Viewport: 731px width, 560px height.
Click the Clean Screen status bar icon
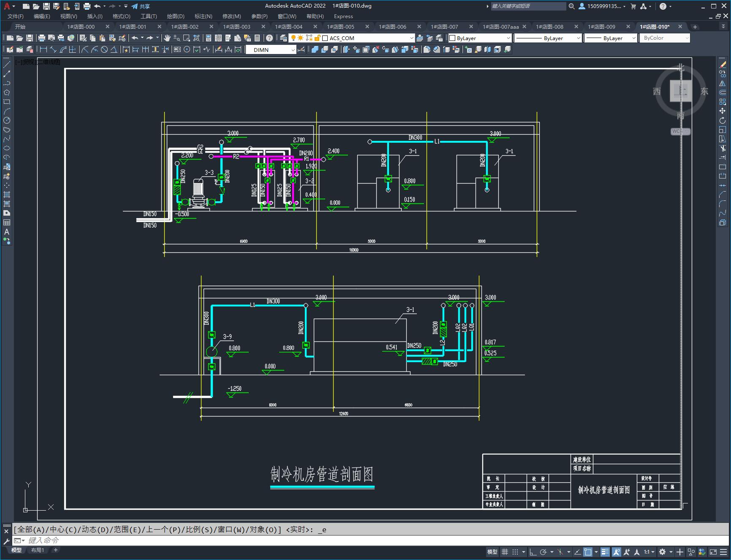click(713, 552)
